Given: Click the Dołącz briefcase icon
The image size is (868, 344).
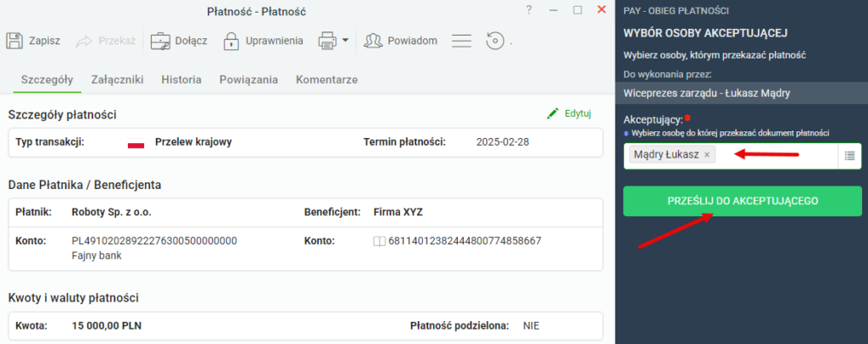Looking at the screenshot, I should [160, 41].
